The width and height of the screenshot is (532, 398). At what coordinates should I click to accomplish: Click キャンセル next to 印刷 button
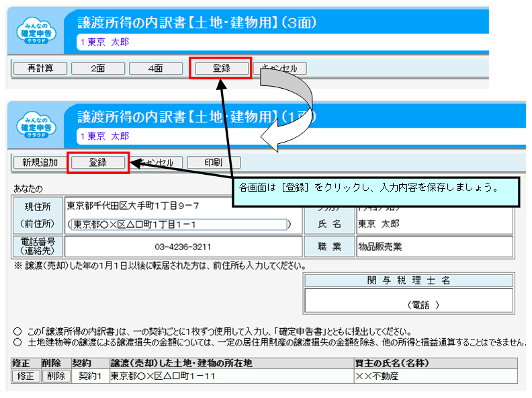pos(156,162)
